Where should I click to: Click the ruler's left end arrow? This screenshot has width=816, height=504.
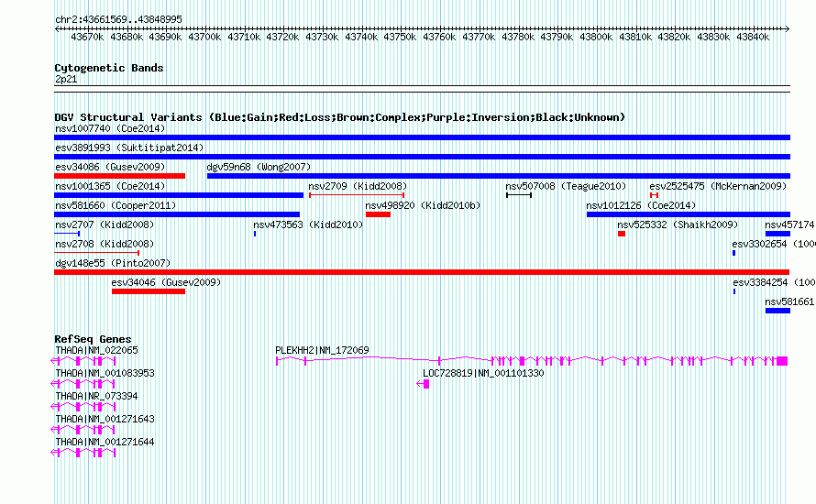(57, 29)
